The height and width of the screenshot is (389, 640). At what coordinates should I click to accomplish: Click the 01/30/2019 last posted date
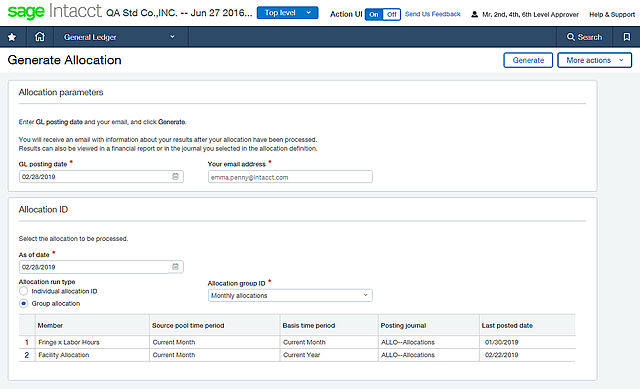pyautogui.click(x=501, y=342)
